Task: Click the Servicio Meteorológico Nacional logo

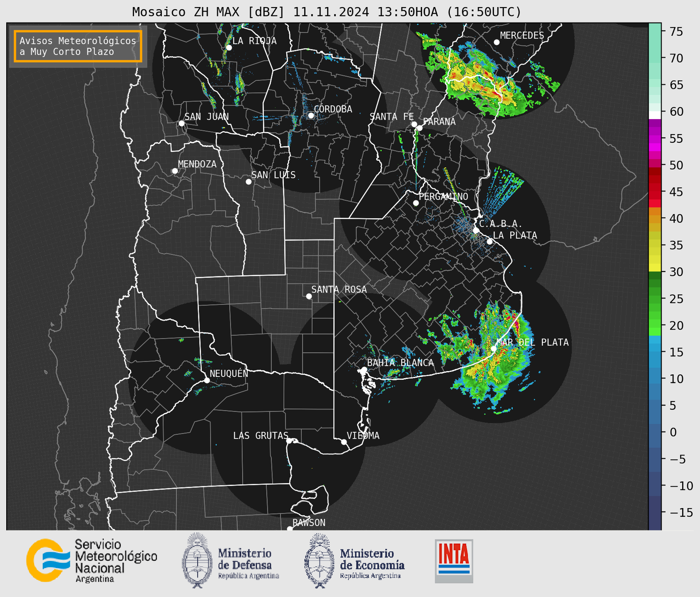Action: [92, 560]
